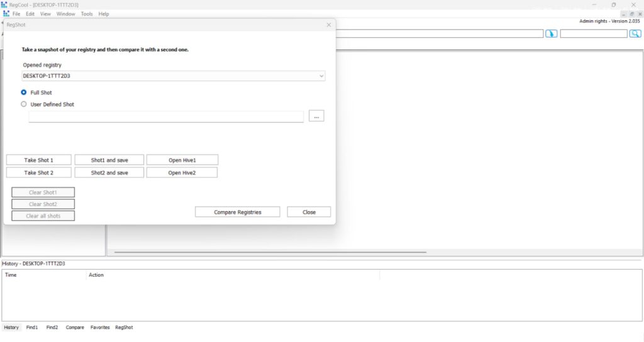Image resolution: width=644 pixels, height=342 pixels.
Task: Click the Compare Registries button
Action: tap(237, 212)
